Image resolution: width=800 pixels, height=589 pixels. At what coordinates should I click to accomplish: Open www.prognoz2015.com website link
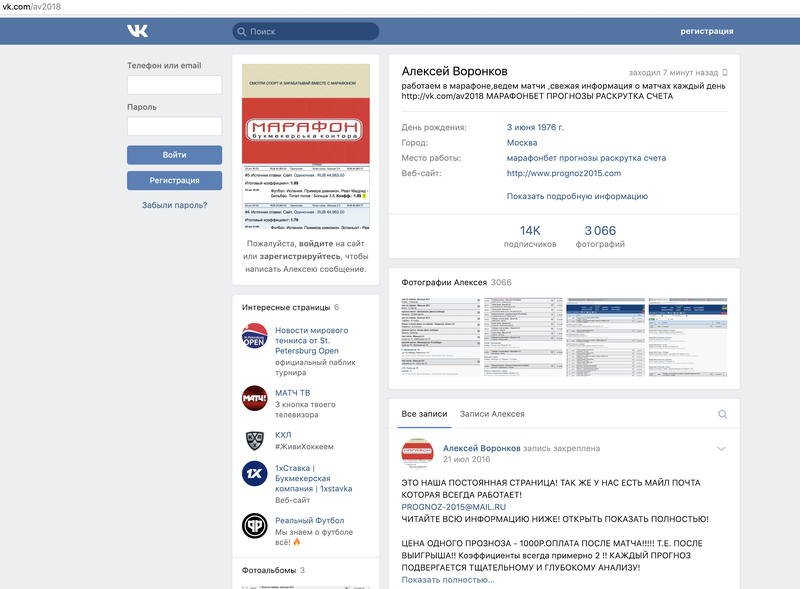tap(563, 173)
